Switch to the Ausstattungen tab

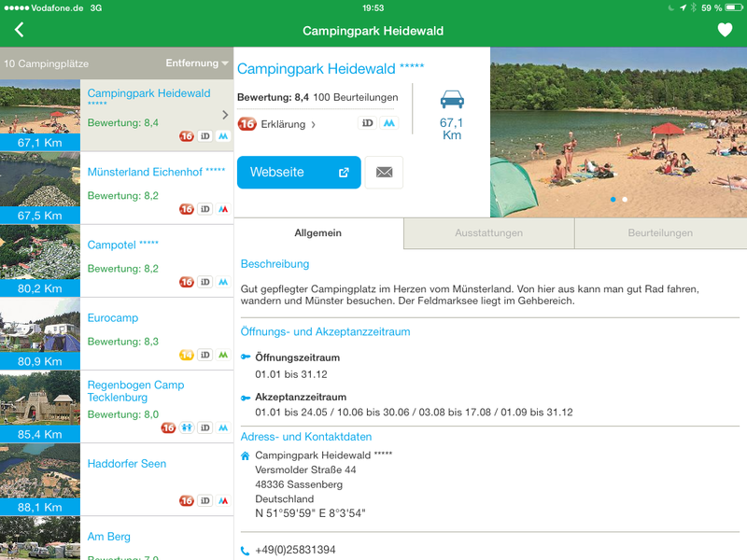[488, 233]
